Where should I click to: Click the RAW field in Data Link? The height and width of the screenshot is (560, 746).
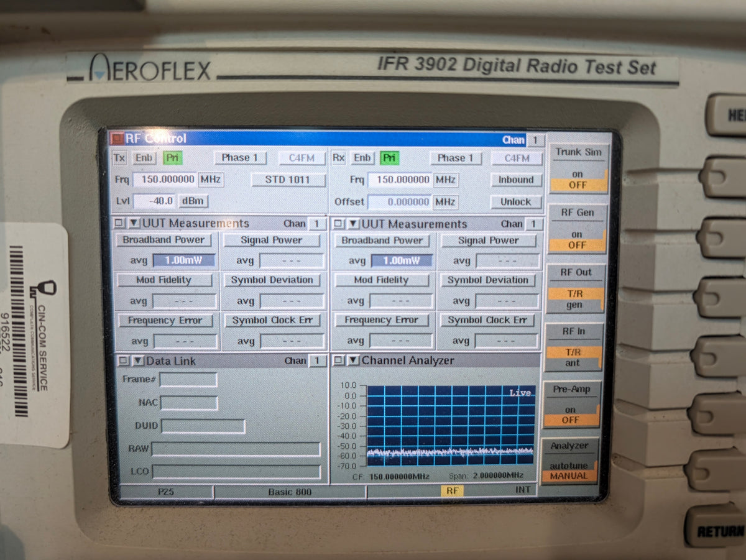click(x=236, y=449)
